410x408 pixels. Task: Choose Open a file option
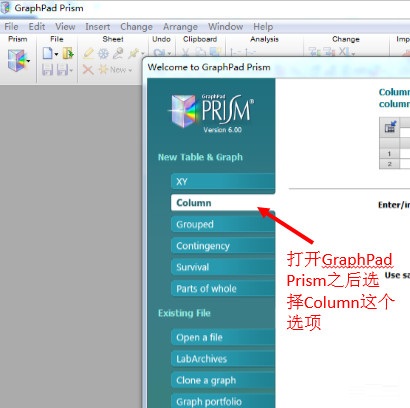[x=223, y=337]
